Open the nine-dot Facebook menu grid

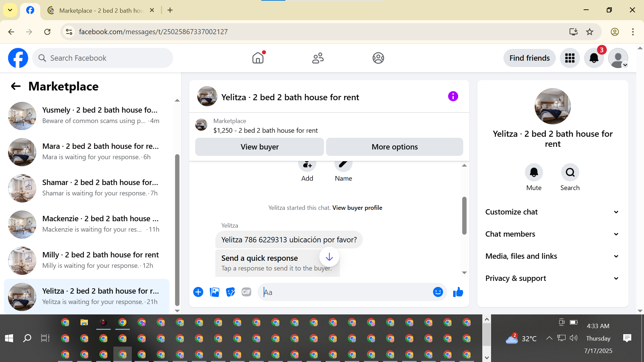click(x=570, y=58)
